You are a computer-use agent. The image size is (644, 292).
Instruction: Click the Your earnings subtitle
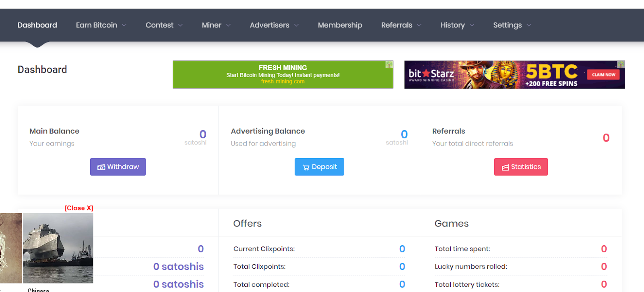tap(52, 144)
